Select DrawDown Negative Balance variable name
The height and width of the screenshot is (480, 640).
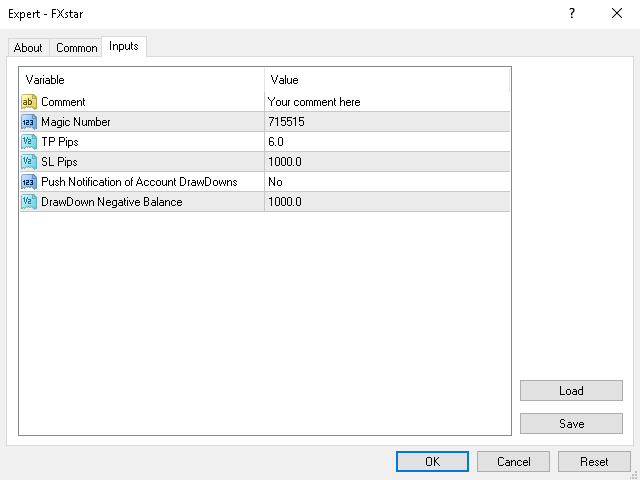tap(111, 202)
